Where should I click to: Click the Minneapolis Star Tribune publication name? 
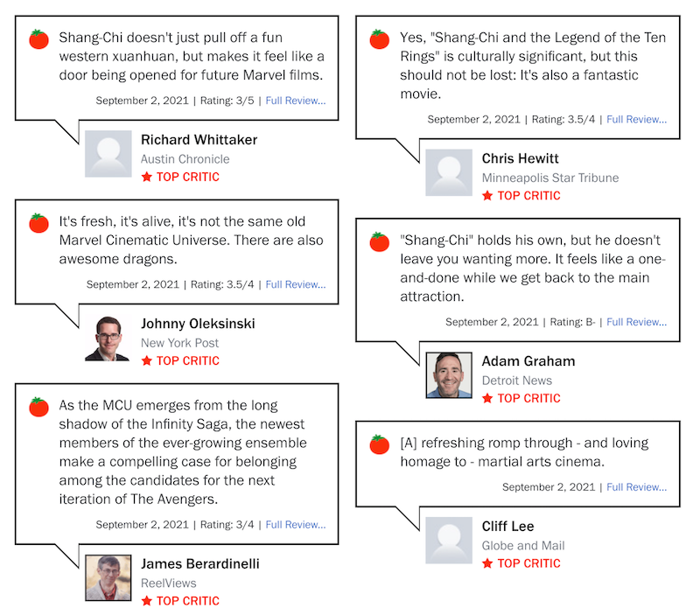[550, 178]
